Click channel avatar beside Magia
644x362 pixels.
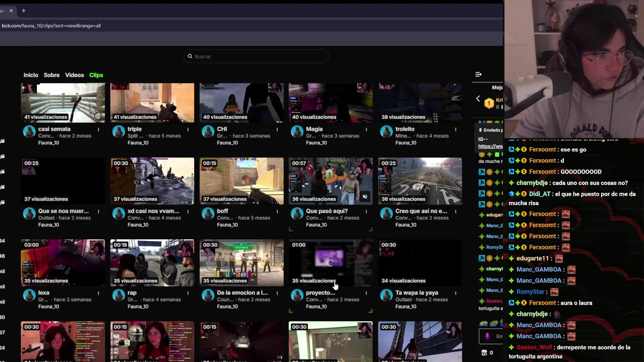297,132
